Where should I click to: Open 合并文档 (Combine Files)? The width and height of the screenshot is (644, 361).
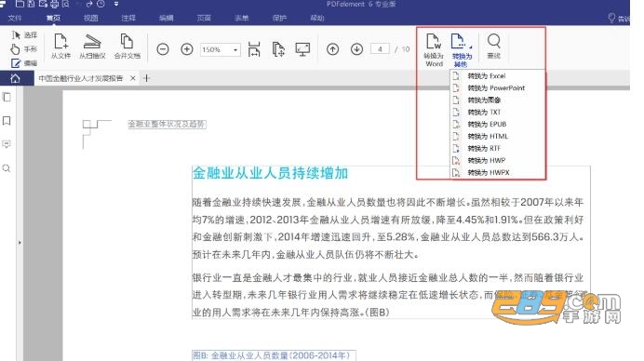click(127, 46)
